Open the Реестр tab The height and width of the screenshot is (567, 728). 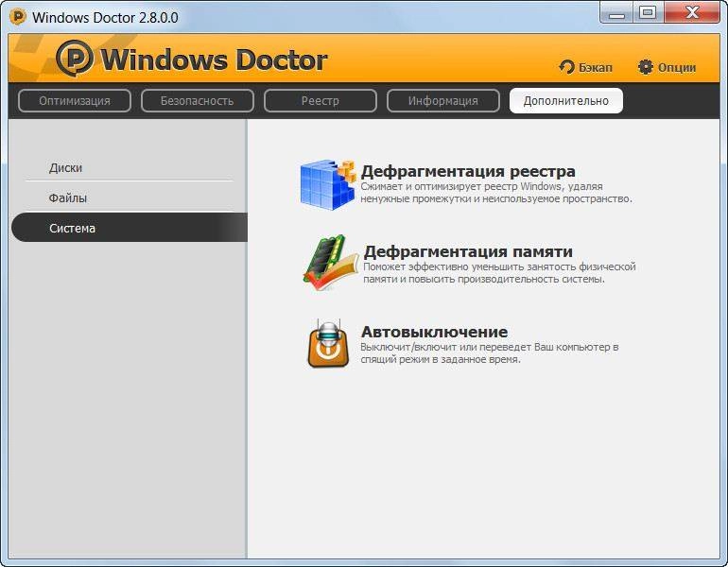click(321, 101)
